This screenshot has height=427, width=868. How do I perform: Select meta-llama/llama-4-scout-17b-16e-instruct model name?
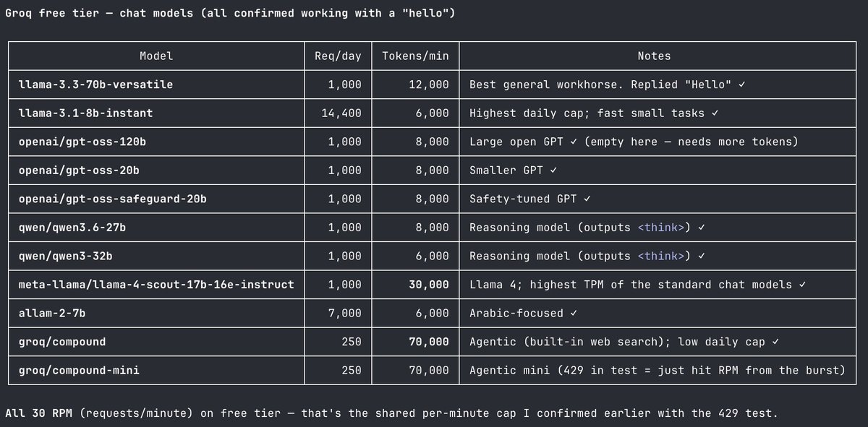tap(156, 285)
